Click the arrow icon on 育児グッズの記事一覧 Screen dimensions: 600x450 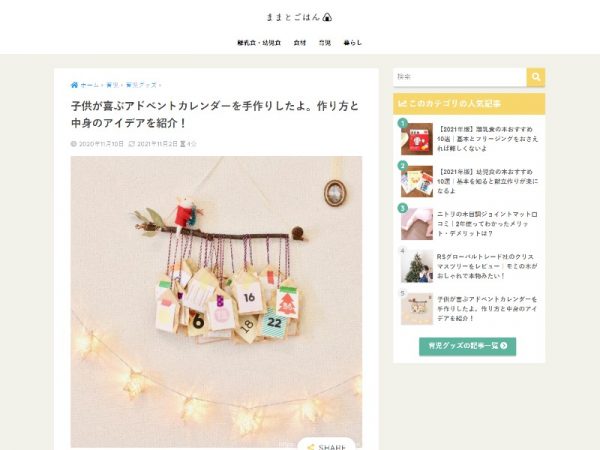click(x=504, y=346)
